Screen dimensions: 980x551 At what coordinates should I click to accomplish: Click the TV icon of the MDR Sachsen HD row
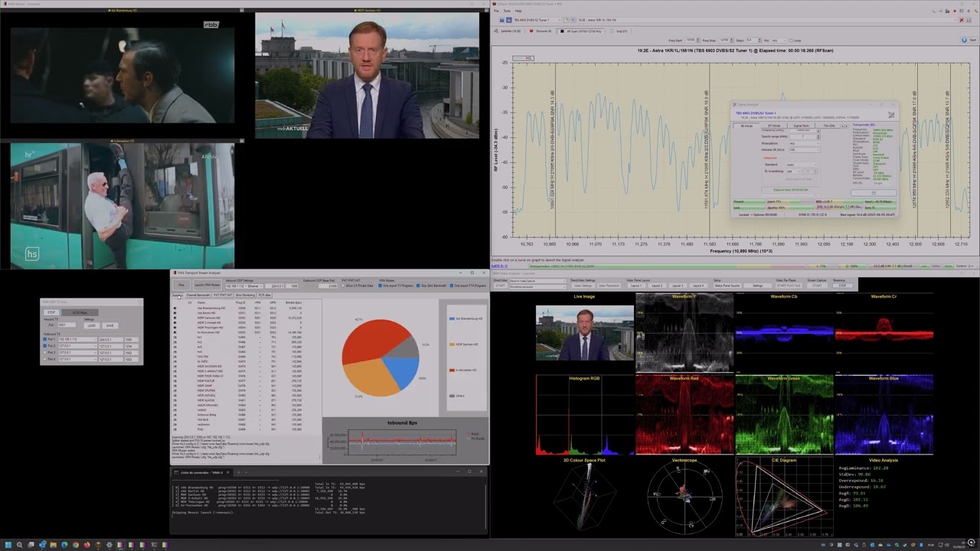(175, 318)
